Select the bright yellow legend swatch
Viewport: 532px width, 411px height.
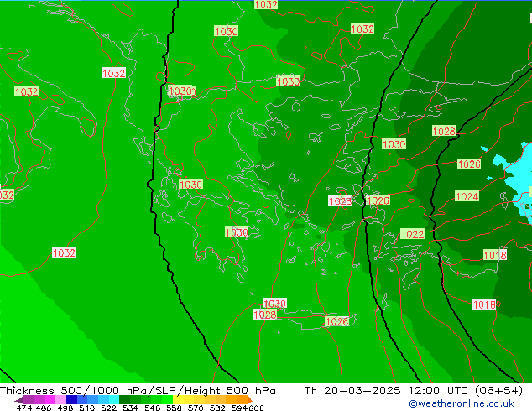point(178,400)
